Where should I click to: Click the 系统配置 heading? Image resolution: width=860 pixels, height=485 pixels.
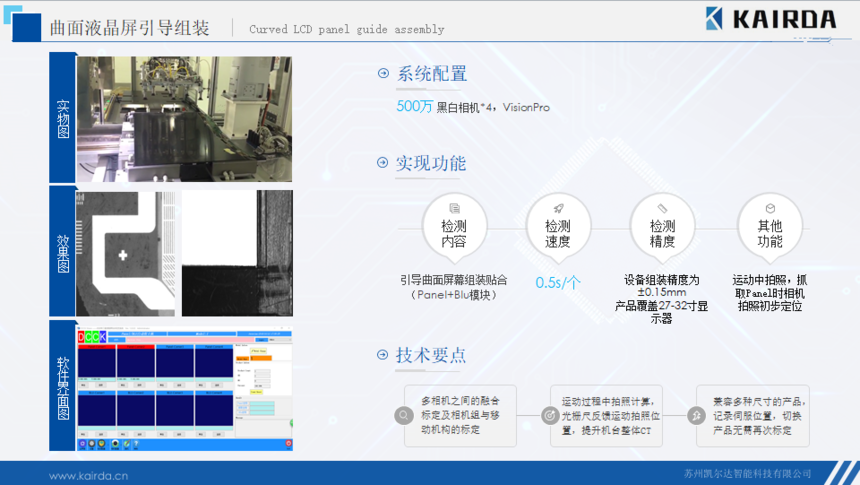(x=432, y=74)
